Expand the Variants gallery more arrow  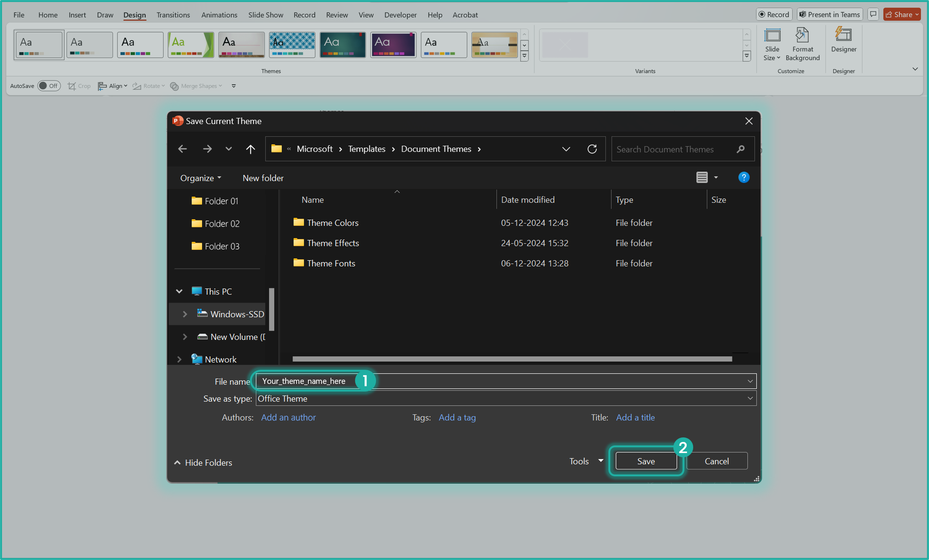click(746, 56)
